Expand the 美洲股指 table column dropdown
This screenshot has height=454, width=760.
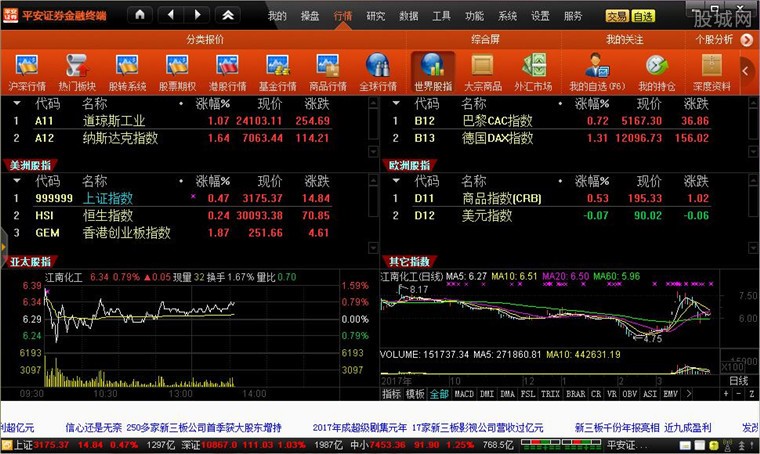point(17,103)
